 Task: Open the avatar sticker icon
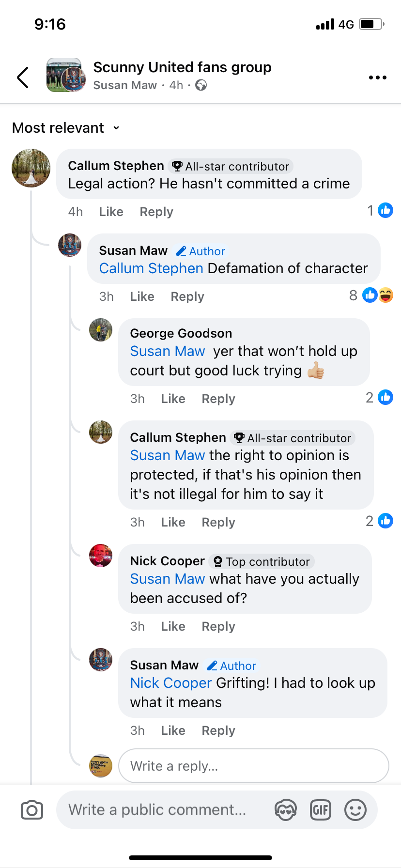tap(286, 810)
